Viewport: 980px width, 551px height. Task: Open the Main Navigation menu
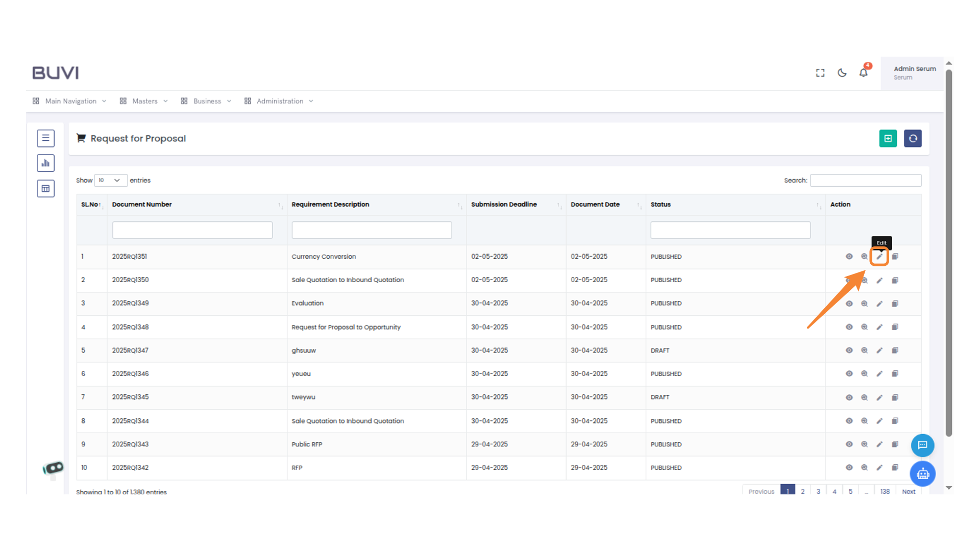70,101
